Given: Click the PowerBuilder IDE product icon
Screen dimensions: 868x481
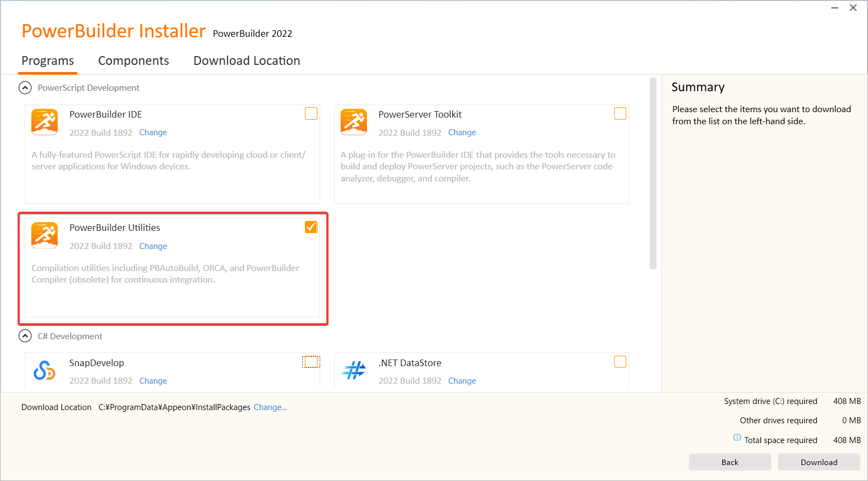Looking at the screenshot, I should tap(44, 121).
